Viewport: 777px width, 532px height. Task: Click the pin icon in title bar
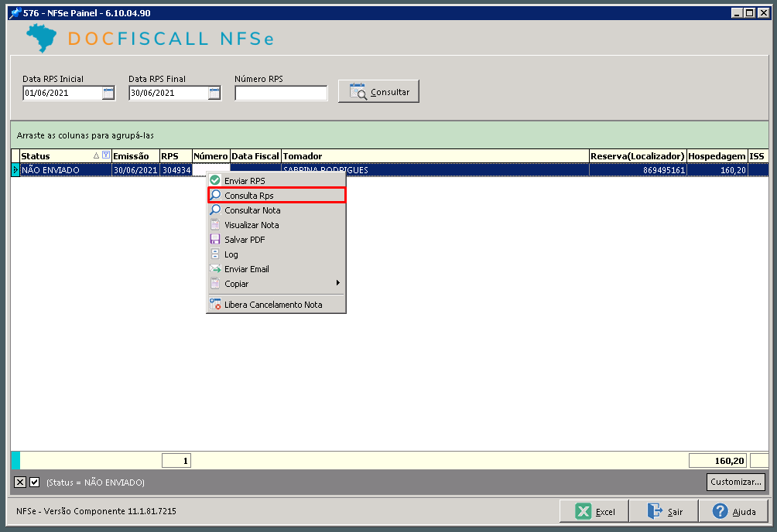(x=15, y=13)
